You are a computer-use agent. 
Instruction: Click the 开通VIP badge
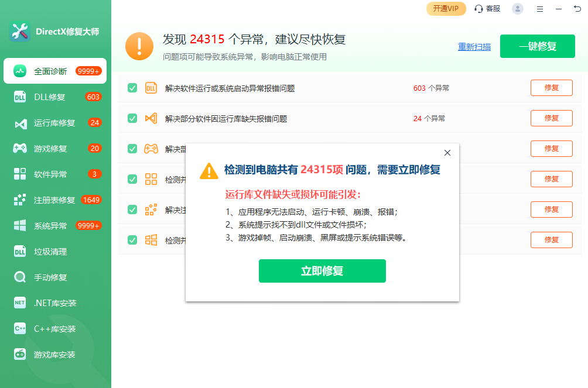(x=446, y=9)
